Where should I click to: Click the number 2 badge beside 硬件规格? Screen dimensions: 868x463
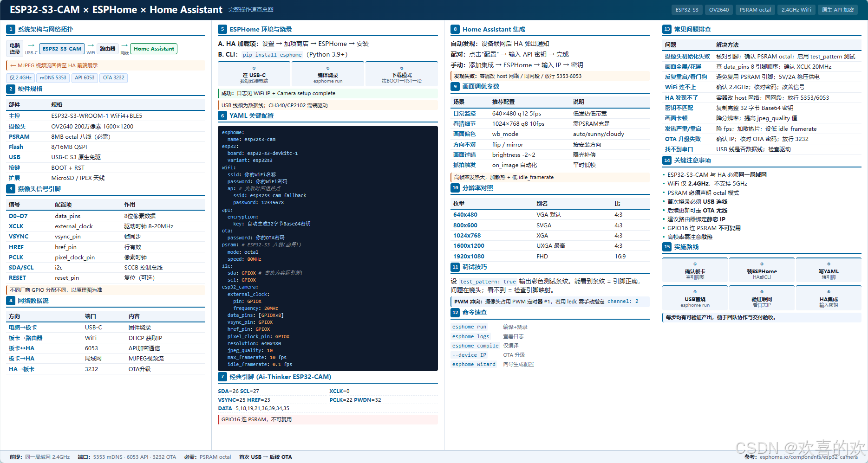pyautogui.click(x=11, y=89)
